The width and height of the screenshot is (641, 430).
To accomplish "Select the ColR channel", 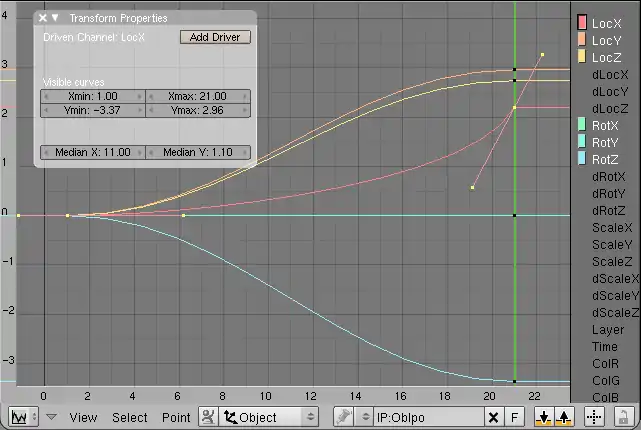I will [x=605, y=364].
